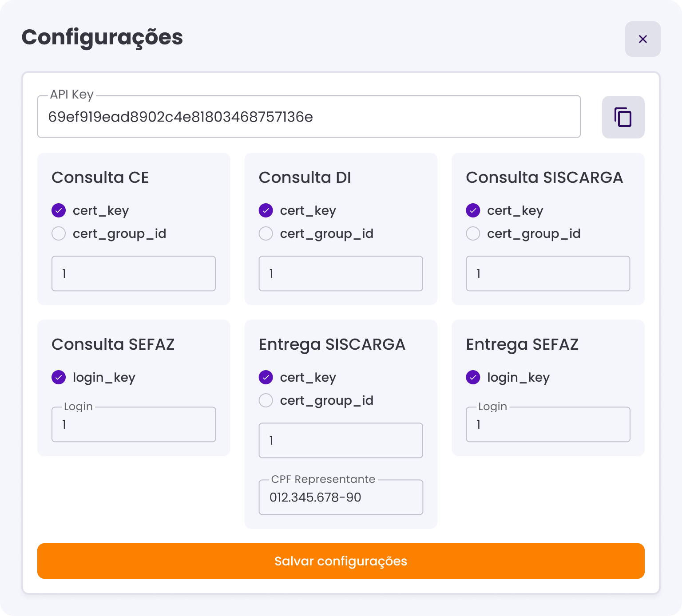Focus the Consulta SISCARGA value input
Image resolution: width=682 pixels, height=616 pixels.
tap(548, 273)
